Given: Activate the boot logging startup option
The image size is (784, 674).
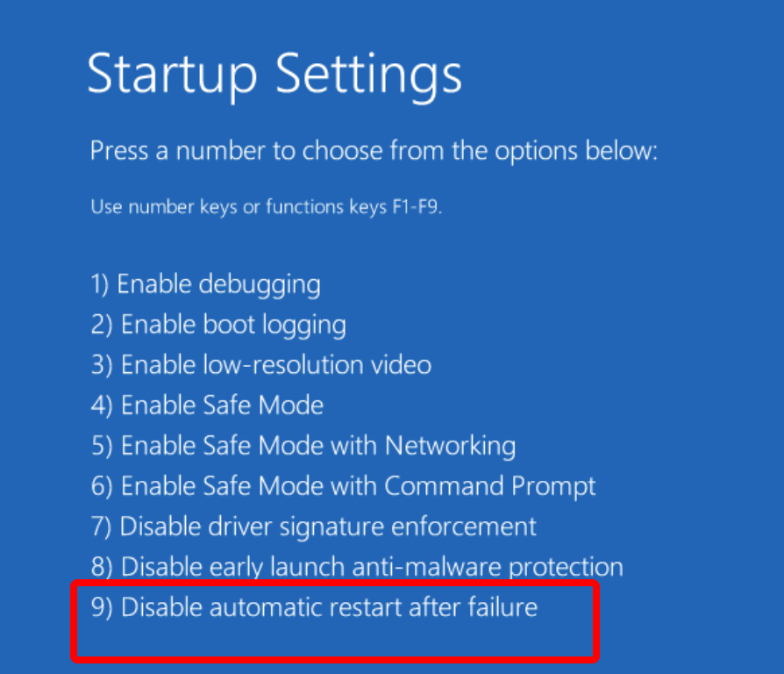Looking at the screenshot, I should tap(217, 324).
